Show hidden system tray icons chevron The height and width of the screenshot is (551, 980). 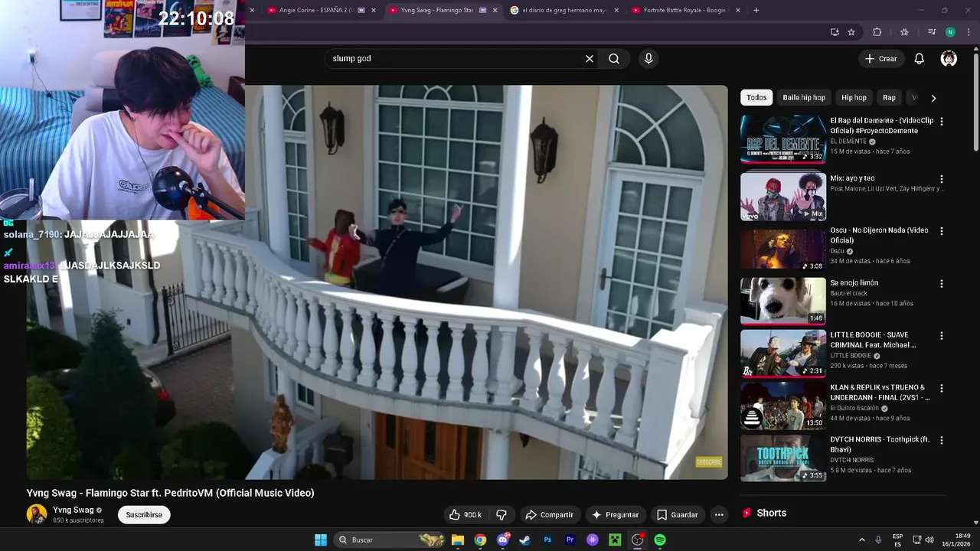(x=862, y=540)
